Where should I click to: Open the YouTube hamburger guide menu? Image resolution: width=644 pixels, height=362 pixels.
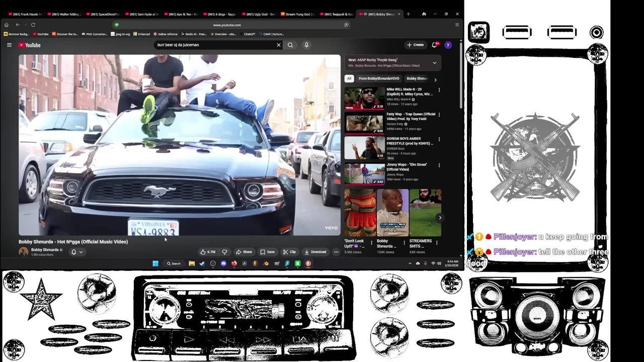coord(9,45)
